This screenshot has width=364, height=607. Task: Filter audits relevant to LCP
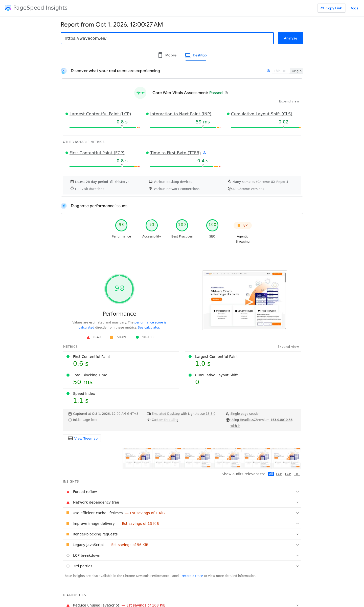pyautogui.click(x=288, y=474)
